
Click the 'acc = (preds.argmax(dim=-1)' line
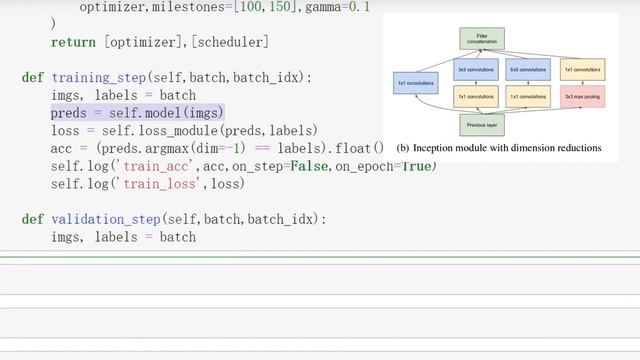tap(217, 148)
